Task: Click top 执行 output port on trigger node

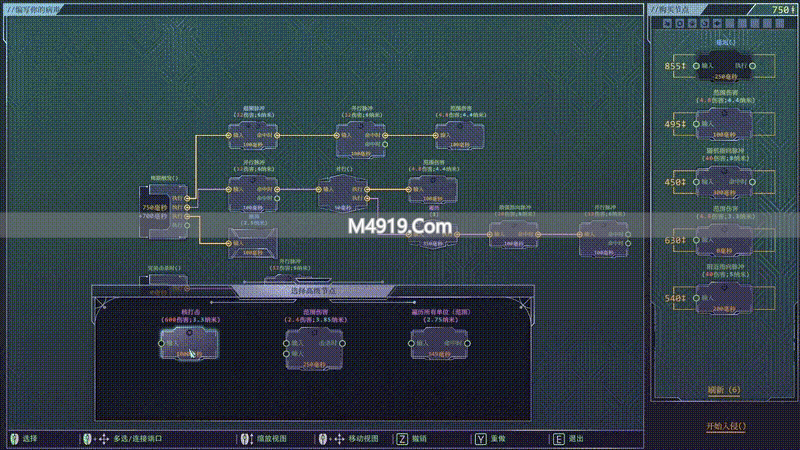Action: [x=190, y=199]
